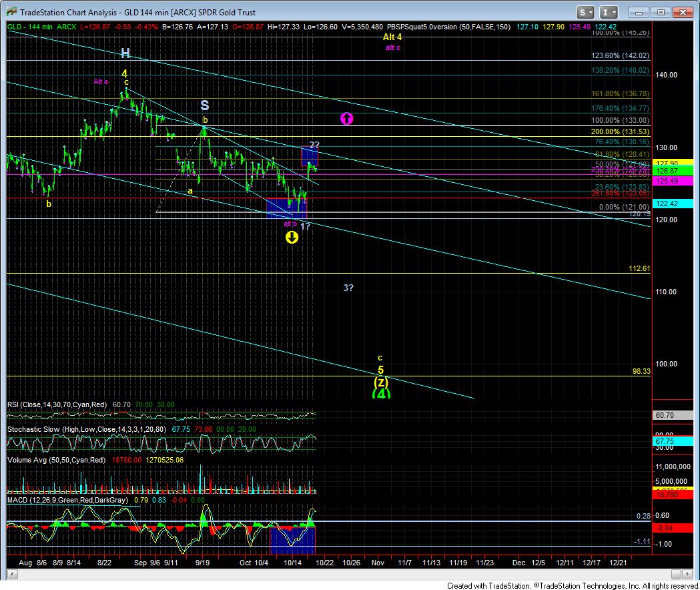The width and height of the screenshot is (700, 590).
Task: Select the green (4) wave label
Action: point(381,394)
